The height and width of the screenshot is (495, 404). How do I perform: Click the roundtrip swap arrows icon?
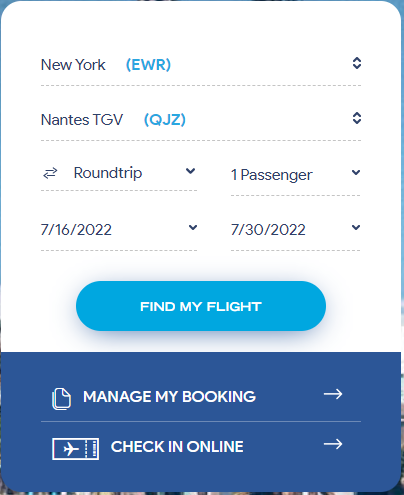tap(50, 173)
